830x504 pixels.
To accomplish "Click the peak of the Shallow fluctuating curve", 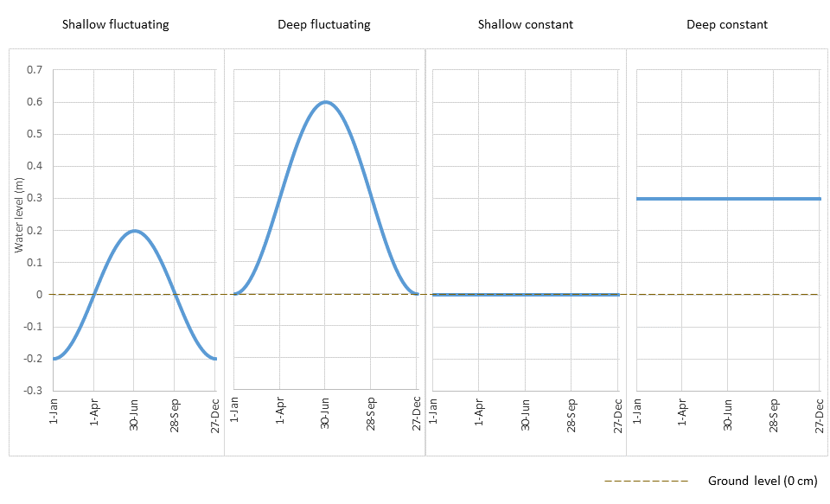I will [134, 231].
